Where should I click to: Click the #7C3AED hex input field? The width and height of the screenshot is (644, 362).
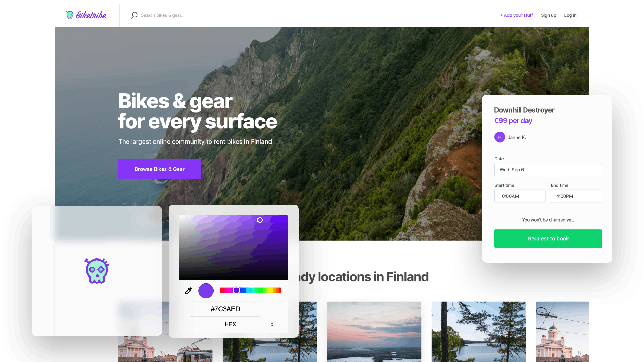point(225,308)
